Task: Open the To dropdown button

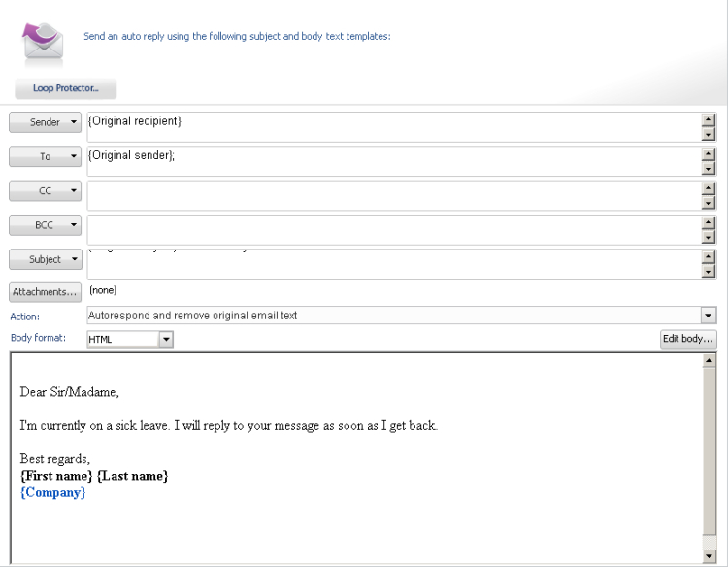Action: click(x=45, y=156)
